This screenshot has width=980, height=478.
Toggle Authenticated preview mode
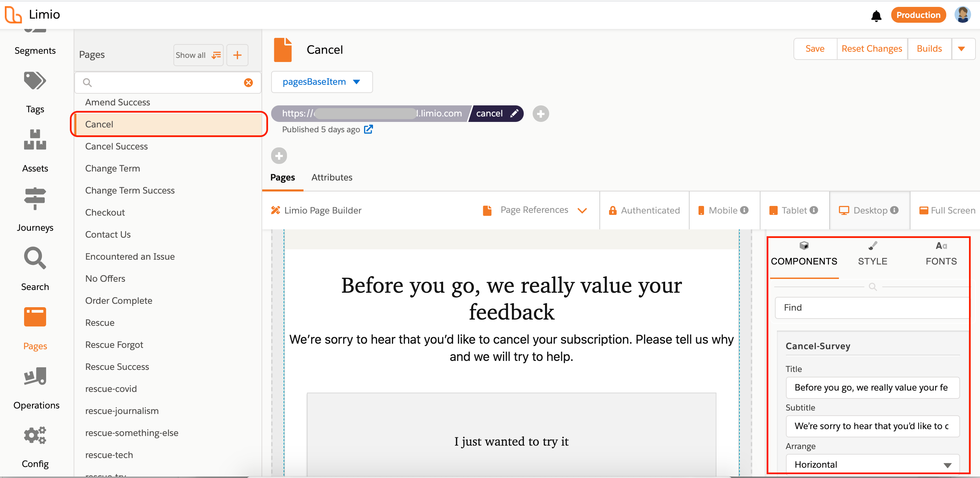[644, 210]
